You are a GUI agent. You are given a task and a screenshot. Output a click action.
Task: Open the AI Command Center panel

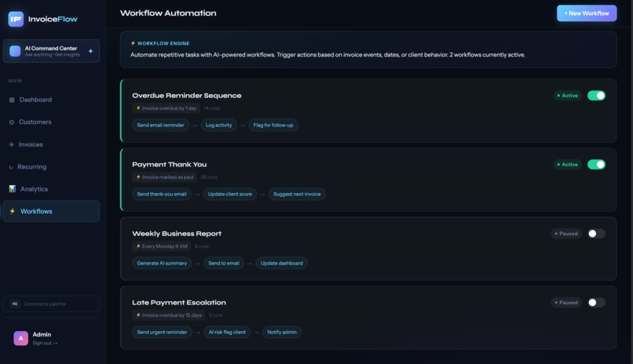51,51
